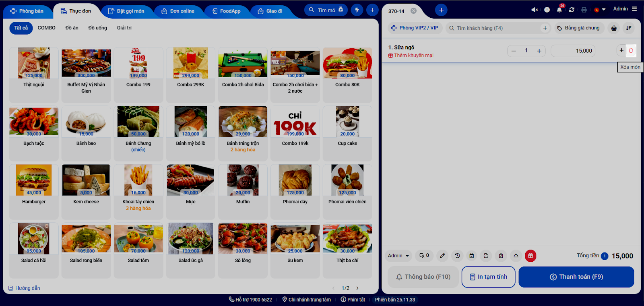The width and height of the screenshot is (644, 306).
Task: Click the lightning bolt quick action icon
Action: pyautogui.click(x=357, y=10)
